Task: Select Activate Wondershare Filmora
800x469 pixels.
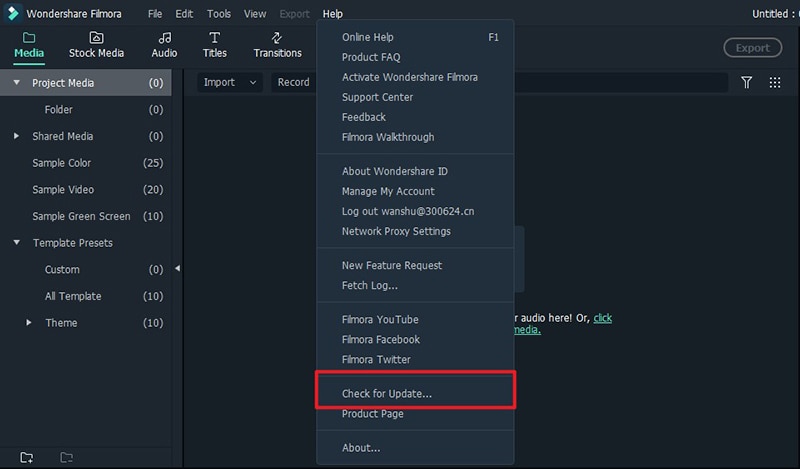Action: [415, 77]
